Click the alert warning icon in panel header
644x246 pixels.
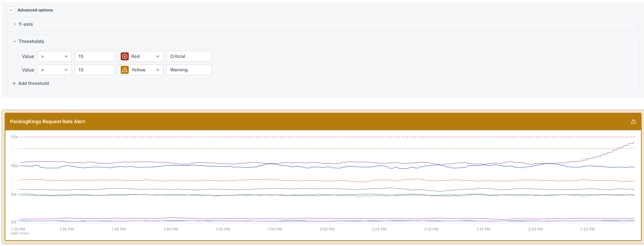pyautogui.click(x=634, y=121)
